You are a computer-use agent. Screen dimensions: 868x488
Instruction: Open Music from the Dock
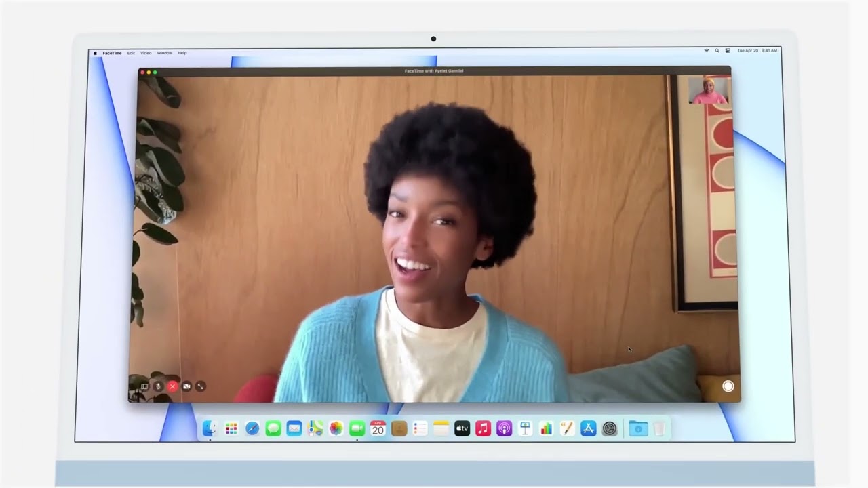[x=484, y=428]
